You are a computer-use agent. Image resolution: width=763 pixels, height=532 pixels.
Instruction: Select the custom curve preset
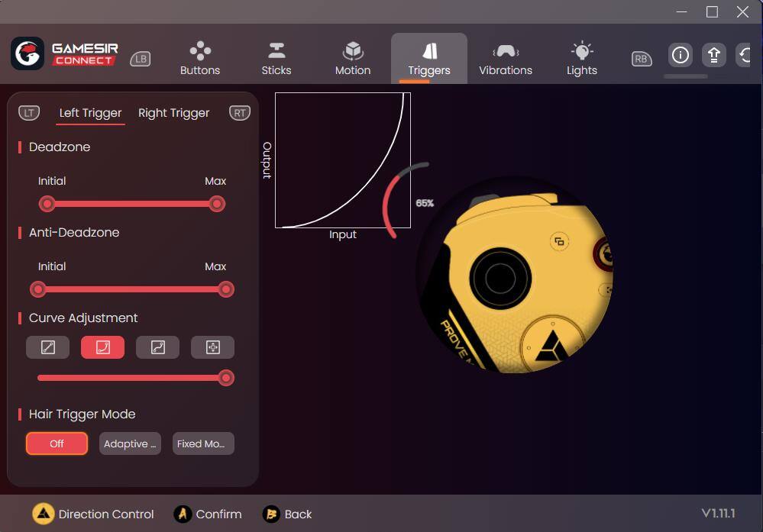(212, 347)
